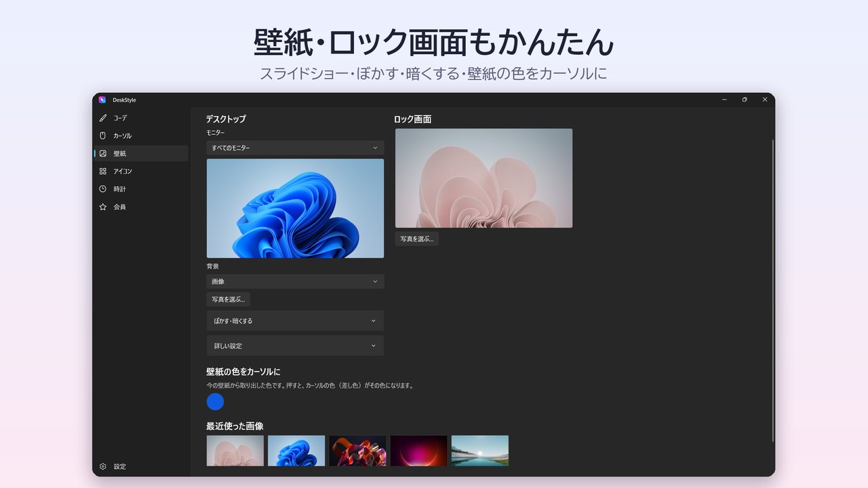Click the vertical scrollbar on the right

(x=772, y=291)
